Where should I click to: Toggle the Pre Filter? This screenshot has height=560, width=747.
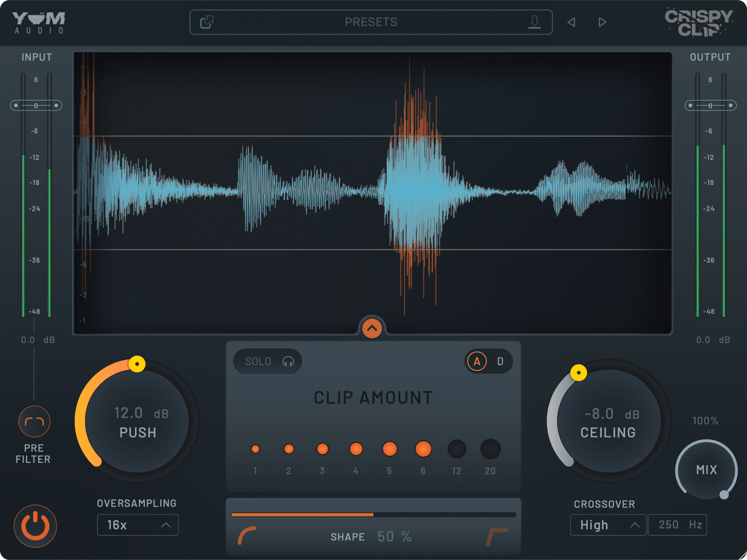(x=34, y=421)
